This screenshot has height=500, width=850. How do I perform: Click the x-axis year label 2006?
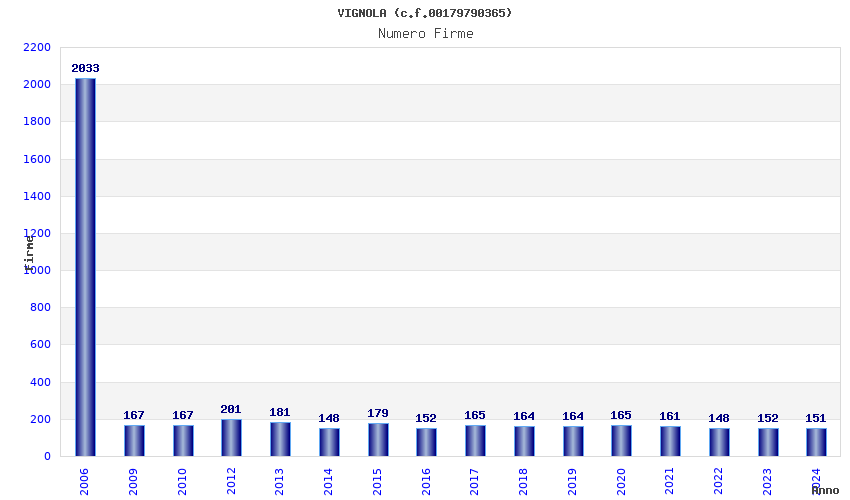point(85,482)
